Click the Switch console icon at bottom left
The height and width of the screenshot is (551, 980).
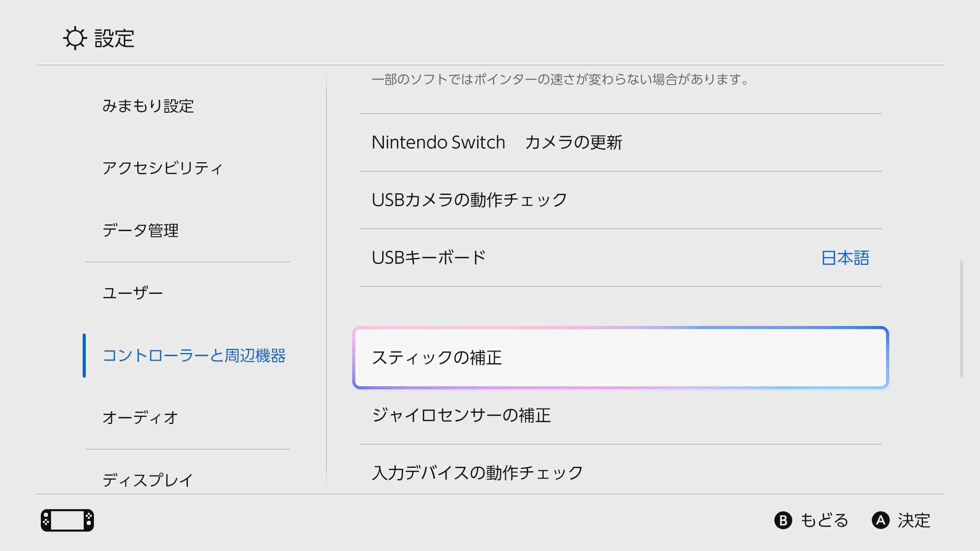[67, 520]
